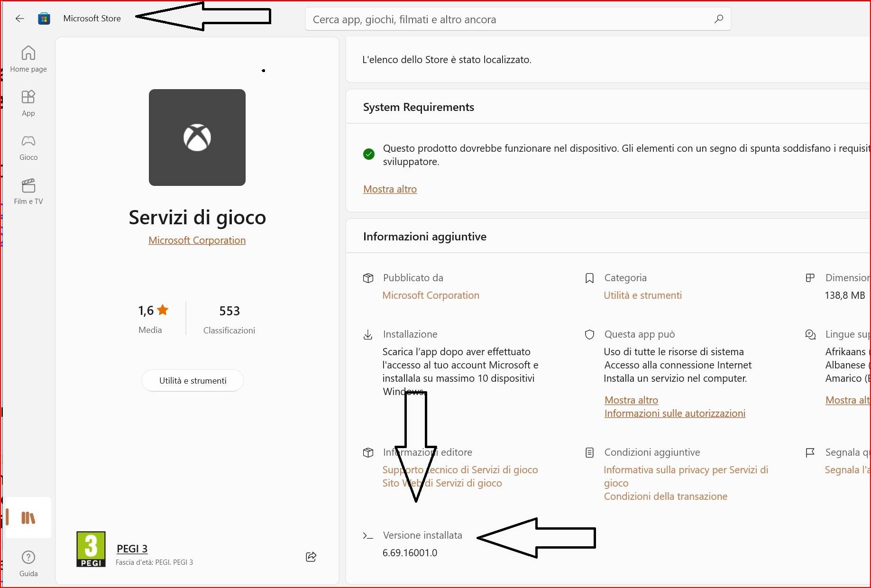This screenshot has width=871, height=588.
Task: Click the Microsoft Store logo icon
Action: (44, 18)
